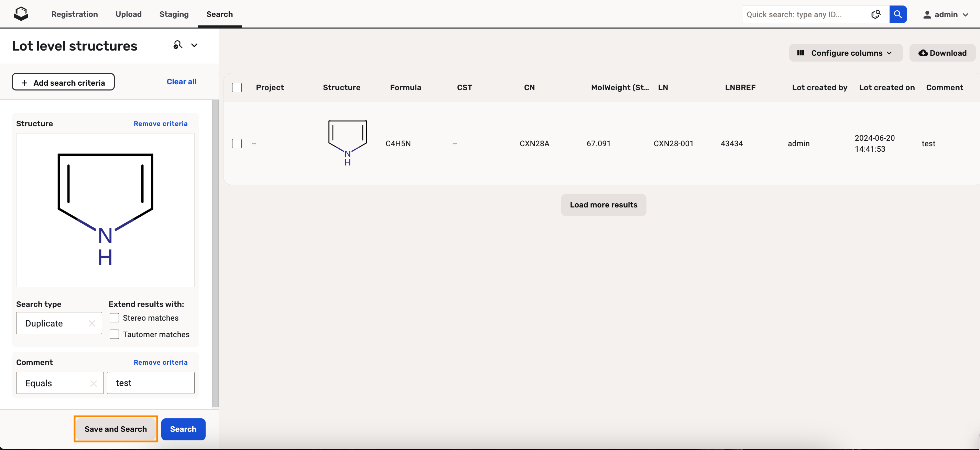Clear the Duplicate search type with X
This screenshot has height=450, width=980.
pos(92,323)
